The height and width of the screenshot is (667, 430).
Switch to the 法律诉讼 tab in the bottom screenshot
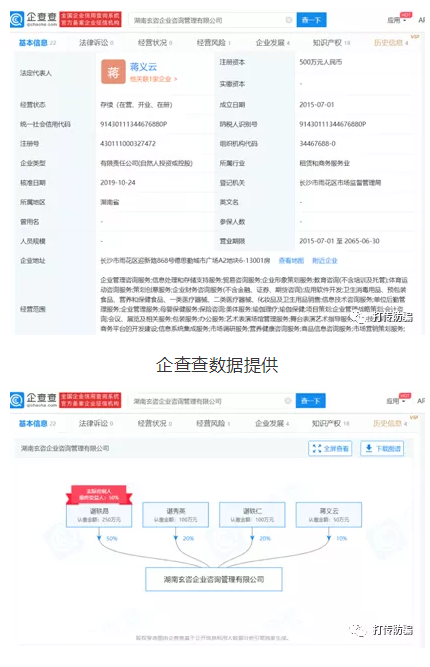click(x=96, y=423)
